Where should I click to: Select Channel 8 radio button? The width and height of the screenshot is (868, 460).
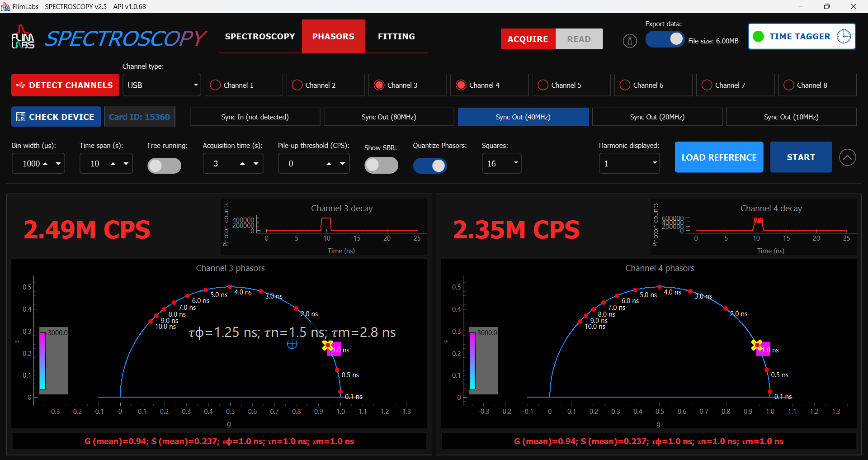click(788, 85)
